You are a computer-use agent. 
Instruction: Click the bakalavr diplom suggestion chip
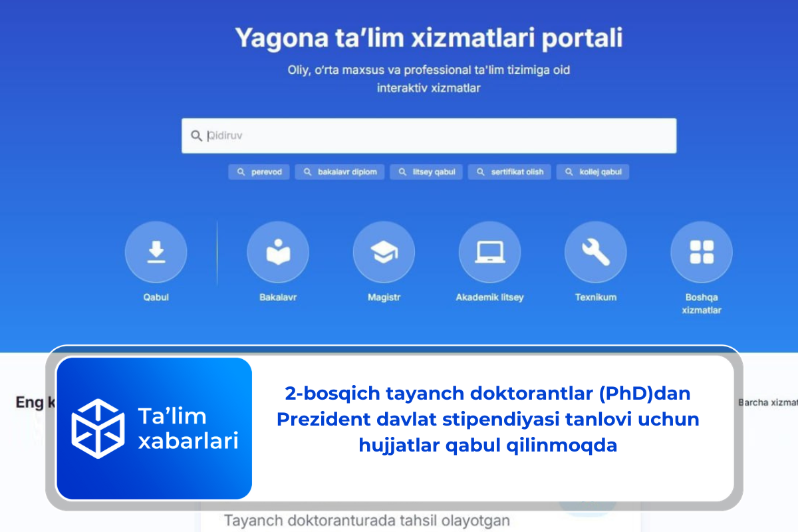pyautogui.click(x=339, y=172)
